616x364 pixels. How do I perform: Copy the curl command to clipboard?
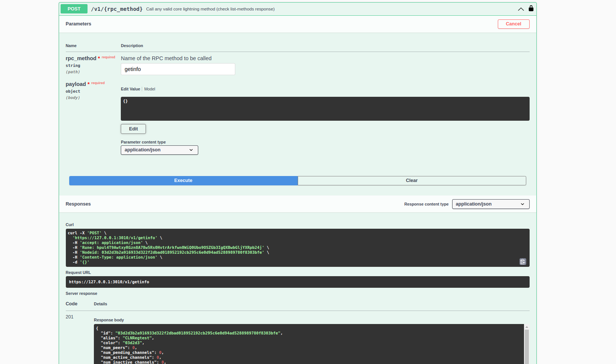pos(522,262)
